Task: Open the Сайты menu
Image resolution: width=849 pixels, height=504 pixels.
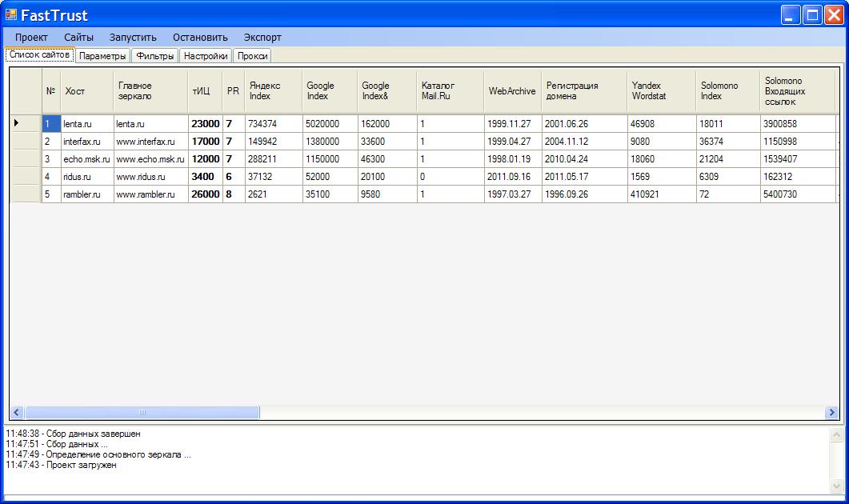Action: tap(78, 38)
